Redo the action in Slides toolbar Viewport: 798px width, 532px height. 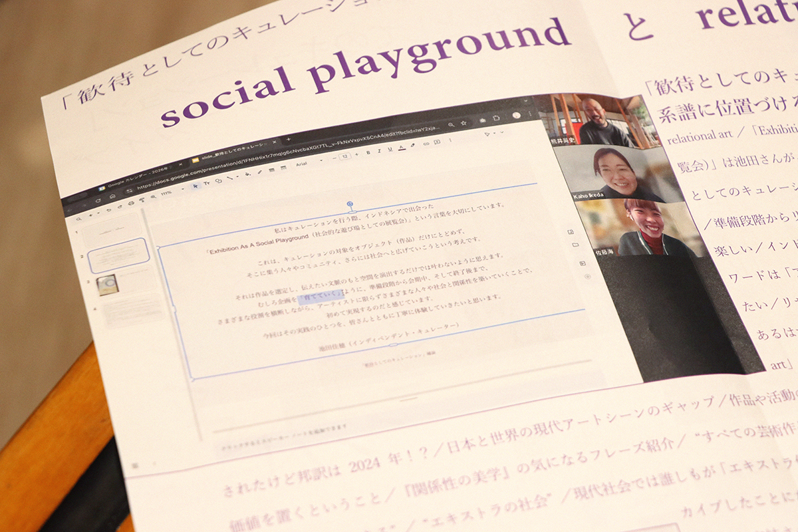coord(120,207)
